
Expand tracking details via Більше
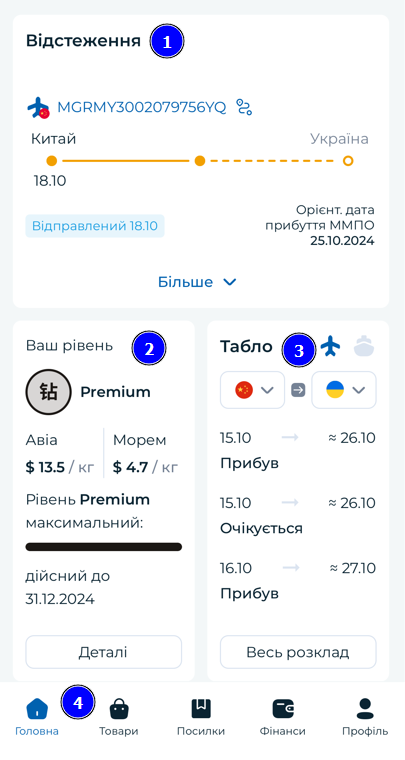point(197,282)
